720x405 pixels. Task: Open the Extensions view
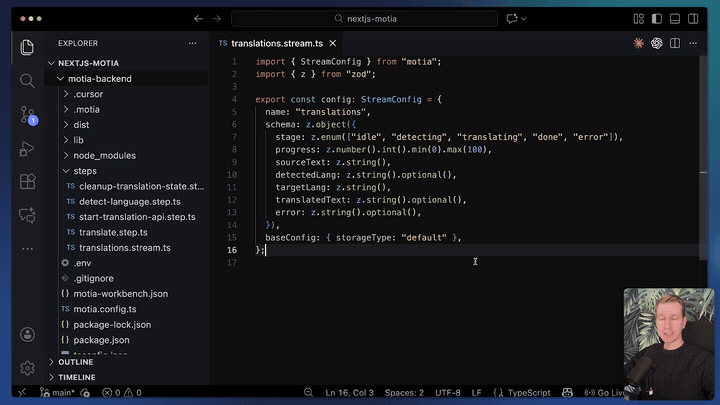(x=27, y=182)
